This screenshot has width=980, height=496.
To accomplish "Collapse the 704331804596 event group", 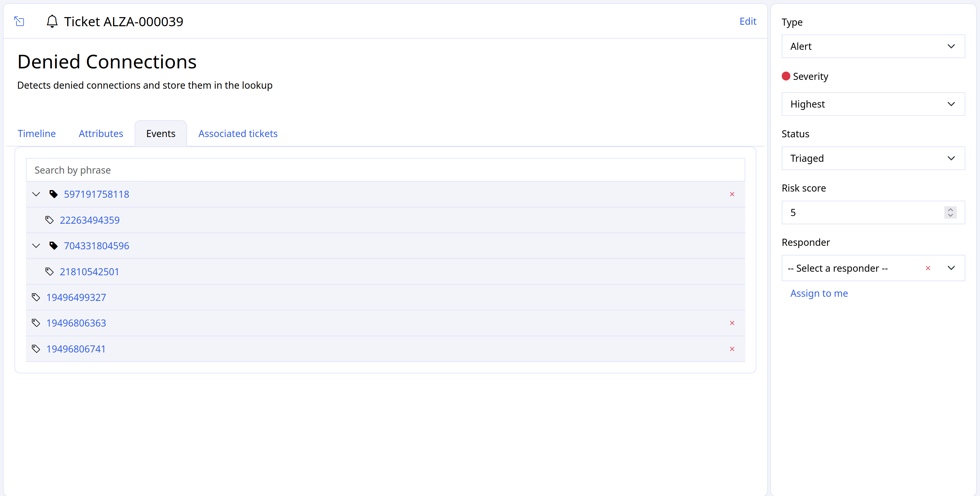I will (36, 245).
